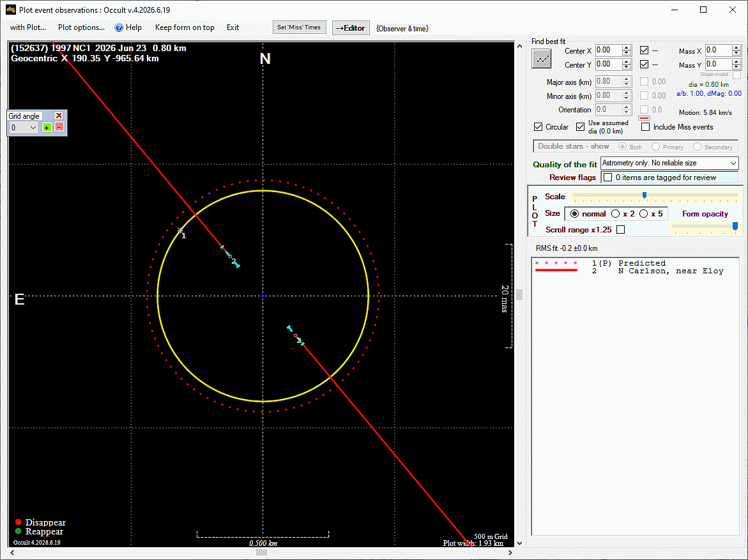Click the 'a/b: 1.00, dMag: 0.00' text
748x560 pixels.
pyautogui.click(x=709, y=93)
